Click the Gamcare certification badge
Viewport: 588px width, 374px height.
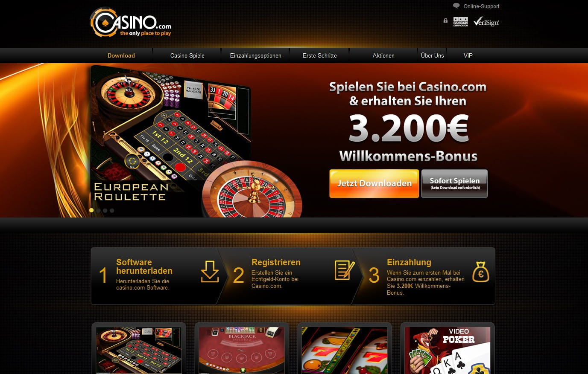tap(460, 21)
